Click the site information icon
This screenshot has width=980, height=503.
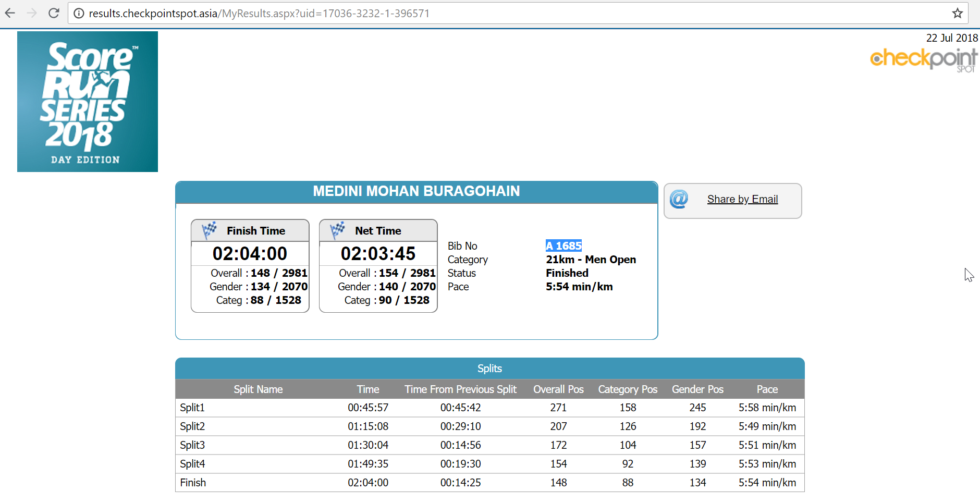coord(79,13)
